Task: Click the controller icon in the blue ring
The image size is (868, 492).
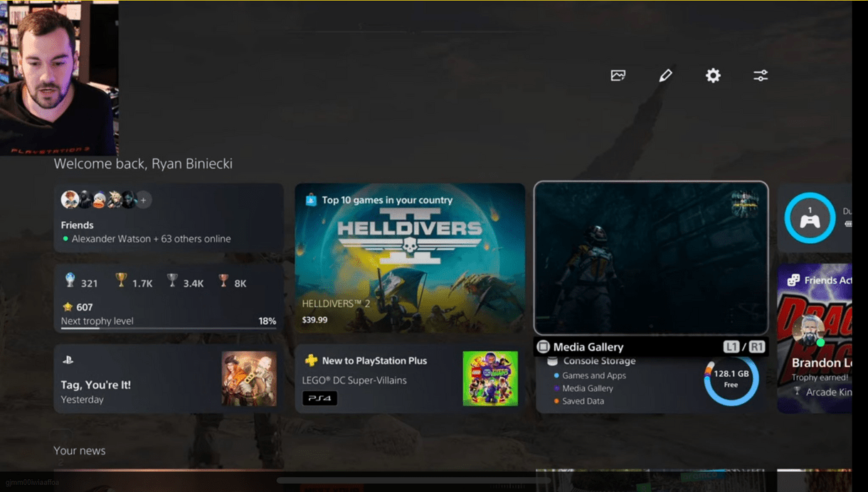Action: [x=810, y=221]
